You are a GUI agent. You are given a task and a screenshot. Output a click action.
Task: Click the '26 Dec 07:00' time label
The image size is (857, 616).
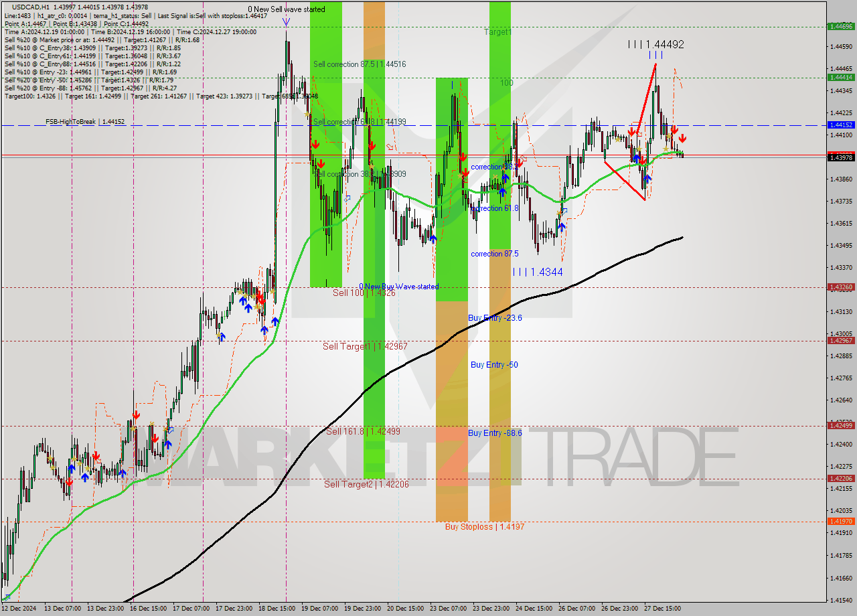coord(578,609)
